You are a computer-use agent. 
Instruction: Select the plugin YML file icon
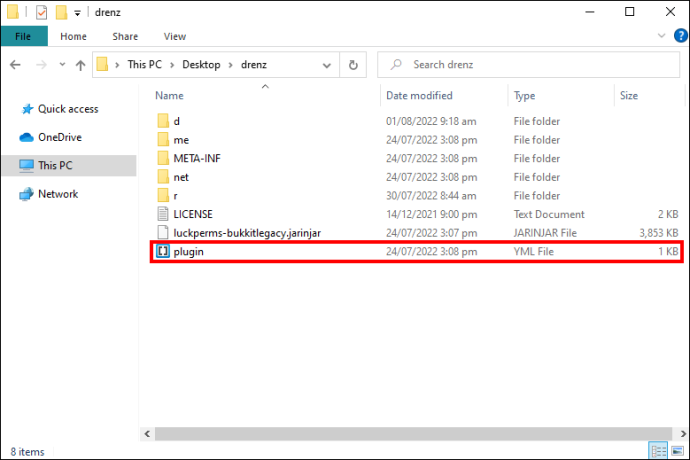tap(163, 251)
